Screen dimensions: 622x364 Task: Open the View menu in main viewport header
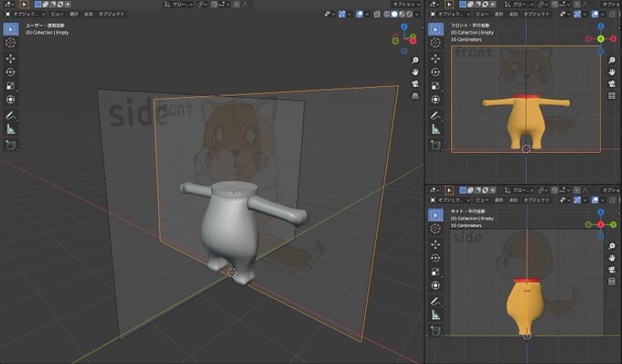57,15
